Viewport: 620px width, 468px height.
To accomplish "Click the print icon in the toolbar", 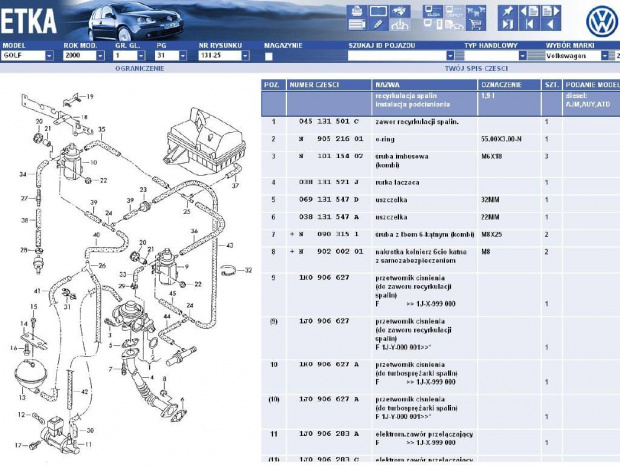I will point(357,11).
